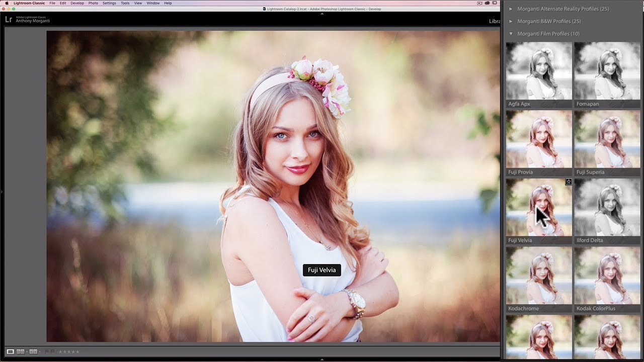
Task: Click the 'Ilford Delta' profile label
Action: [x=590, y=240]
